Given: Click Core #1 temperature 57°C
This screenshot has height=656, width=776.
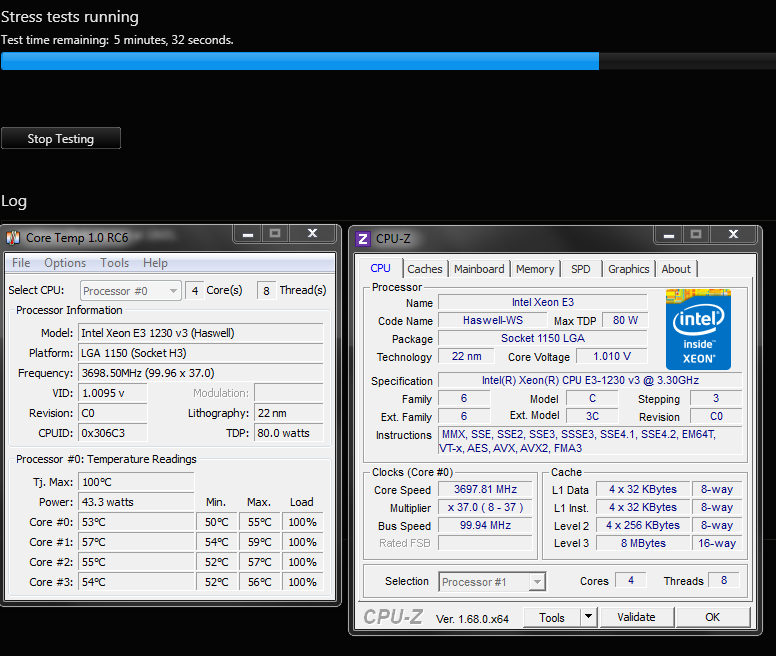Looking at the screenshot, I should click(x=136, y=542).
